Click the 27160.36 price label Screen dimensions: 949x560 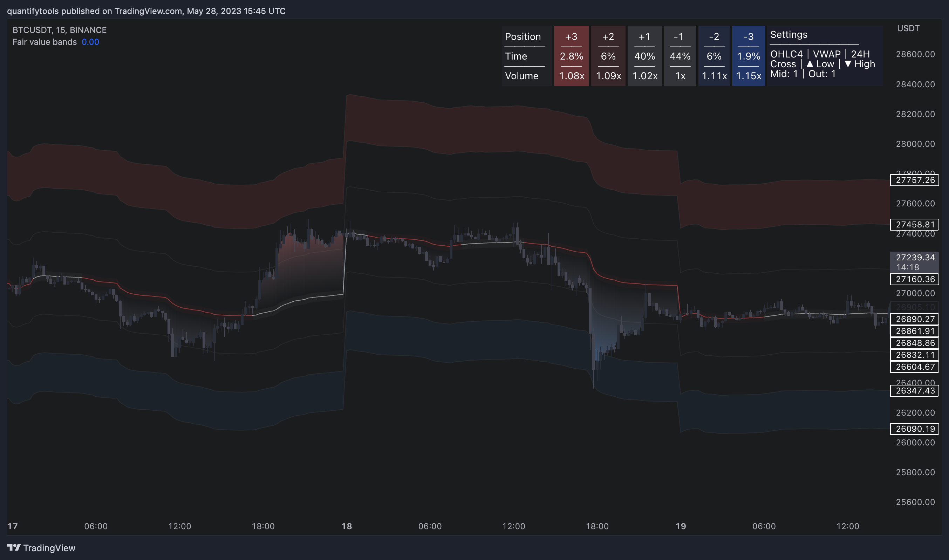click(915, 279)
